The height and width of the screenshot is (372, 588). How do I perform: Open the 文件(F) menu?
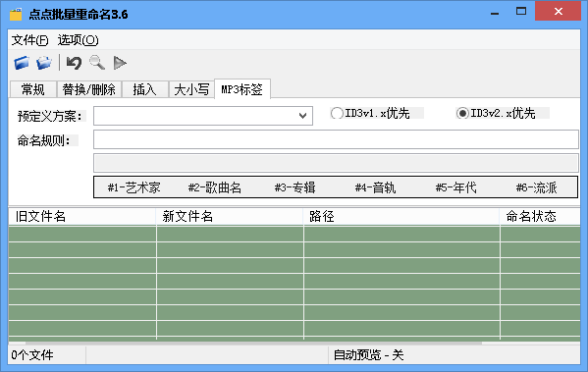(29, 39)
